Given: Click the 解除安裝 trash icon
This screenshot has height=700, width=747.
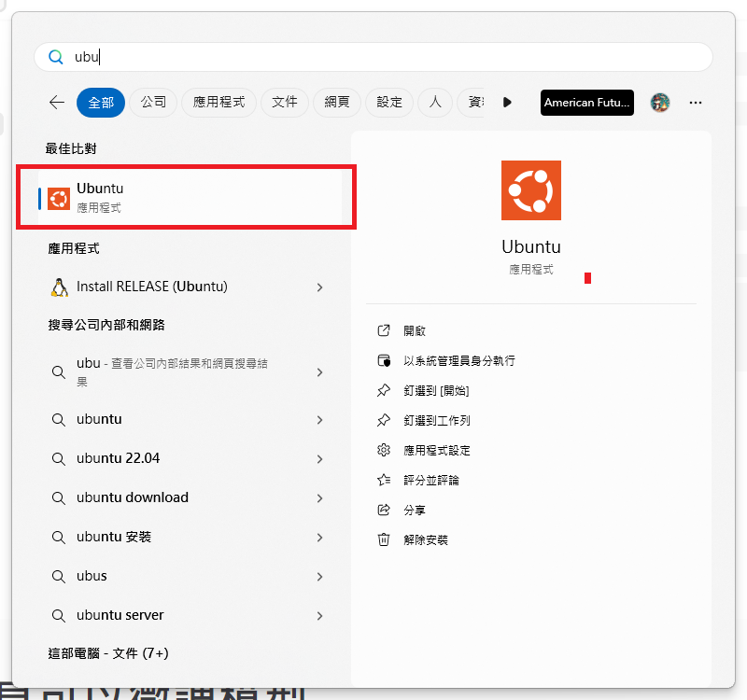Looking at the screenshot, I should 383,539.
